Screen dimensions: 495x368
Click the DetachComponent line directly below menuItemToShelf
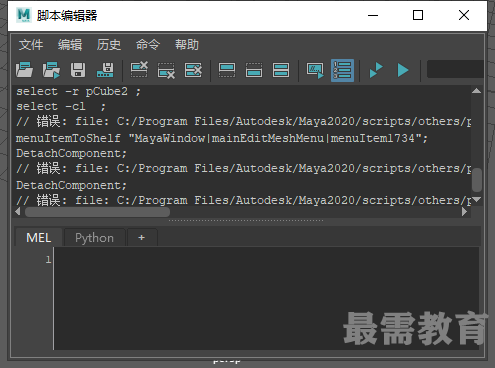71,153
